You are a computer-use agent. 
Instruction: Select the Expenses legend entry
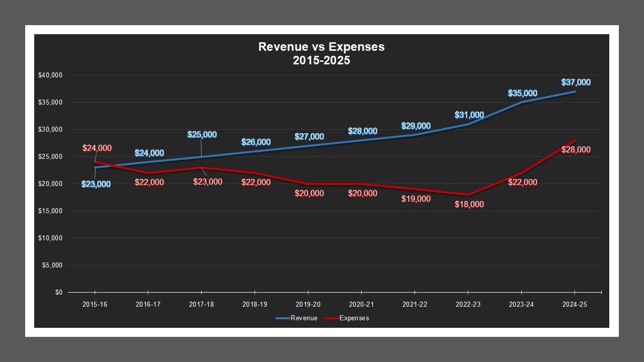point(355,318)
